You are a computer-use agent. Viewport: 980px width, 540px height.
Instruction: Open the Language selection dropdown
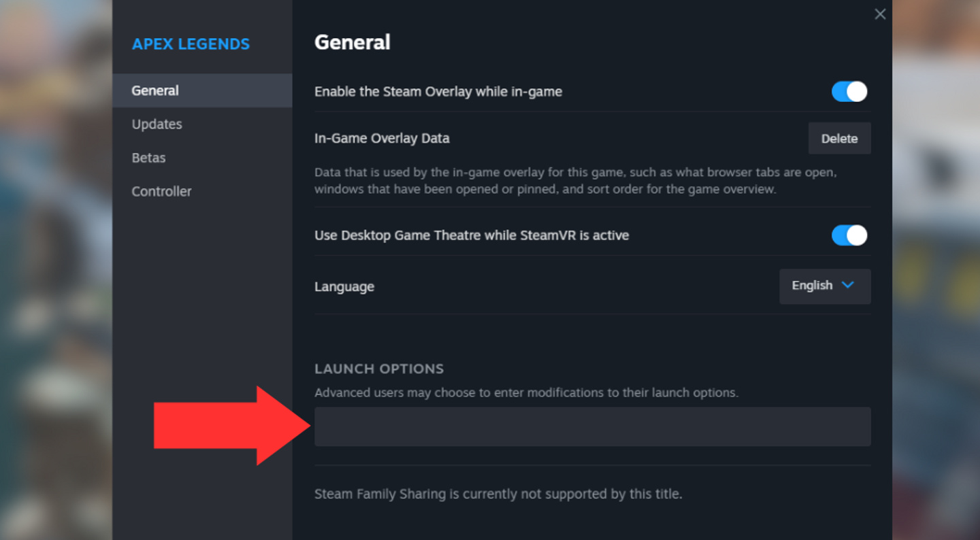coord(825,286)
